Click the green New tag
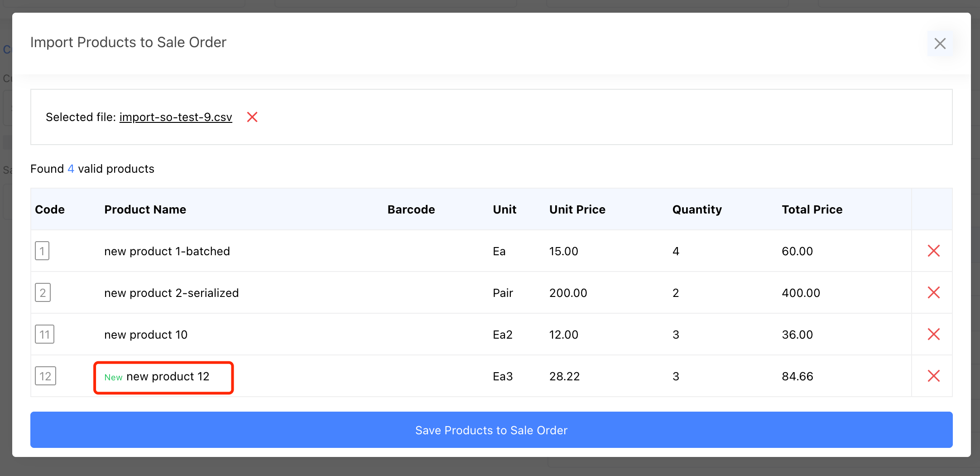980x476 pixels. 113,377
